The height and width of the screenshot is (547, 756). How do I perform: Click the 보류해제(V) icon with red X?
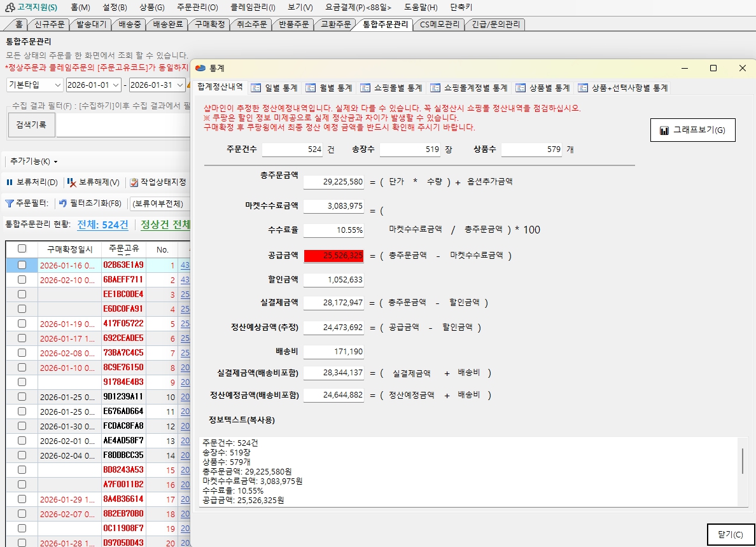[x=72, y=183]
